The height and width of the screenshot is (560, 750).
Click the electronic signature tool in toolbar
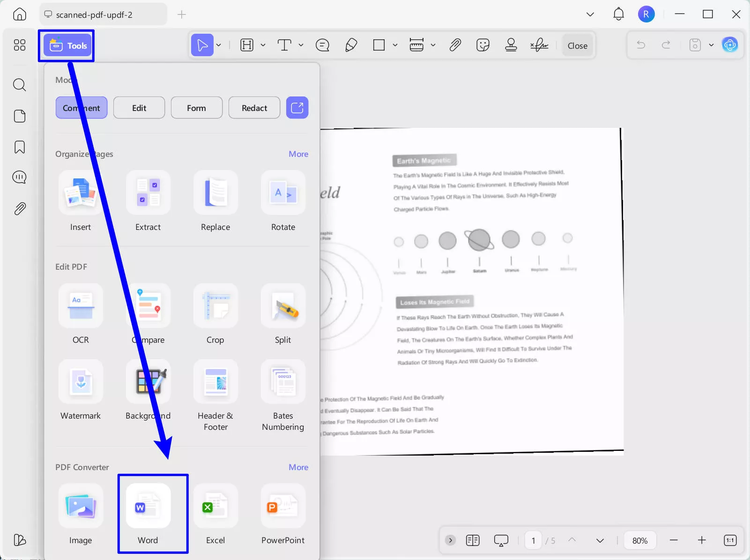(538, 45)
